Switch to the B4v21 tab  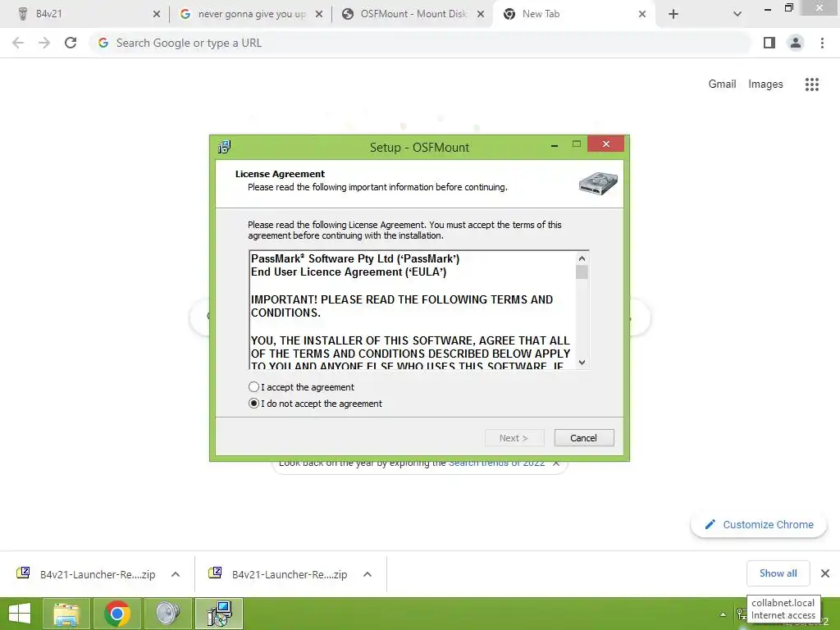(85, 14)
